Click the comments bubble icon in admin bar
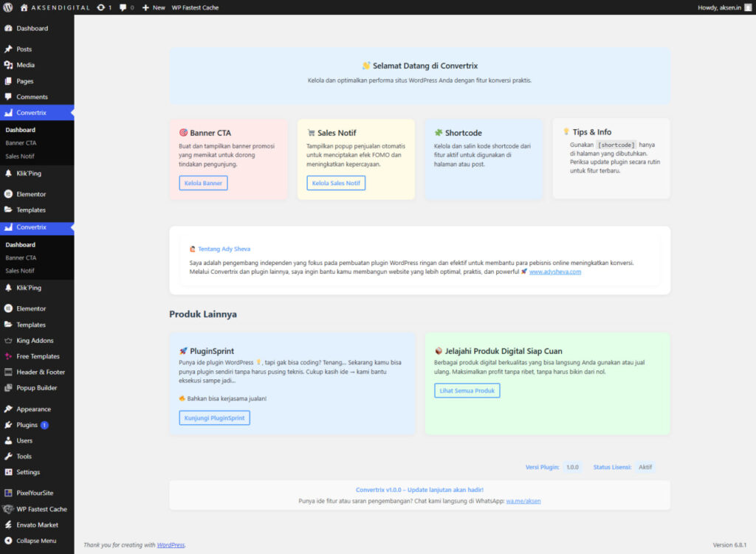Screen dimensions: 756x554 [x=123, y=7]
